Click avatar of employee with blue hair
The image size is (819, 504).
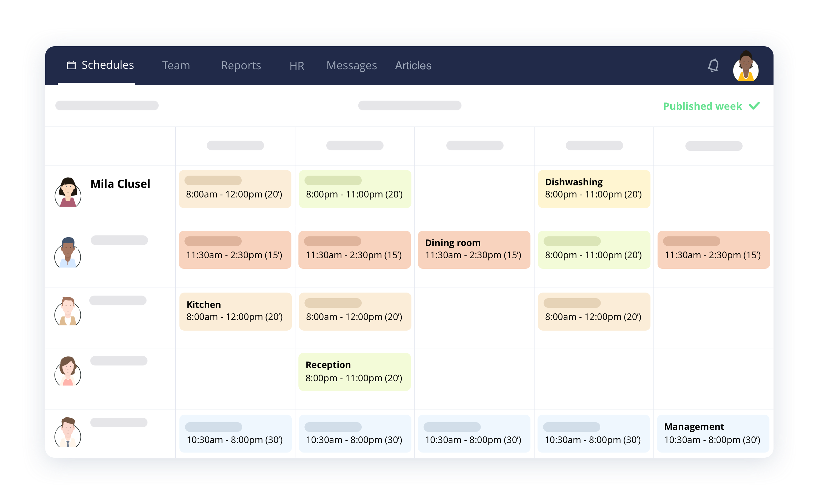point(68,253)
